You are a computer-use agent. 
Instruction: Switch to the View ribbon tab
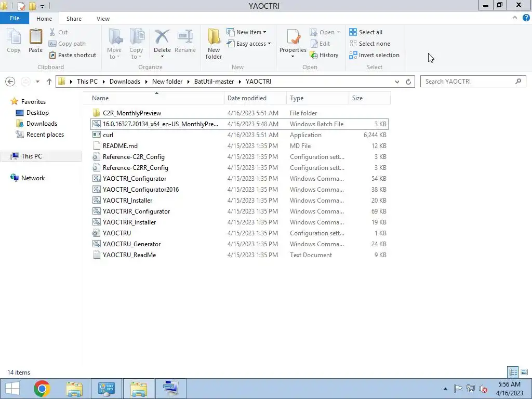(x=103, y=19)
